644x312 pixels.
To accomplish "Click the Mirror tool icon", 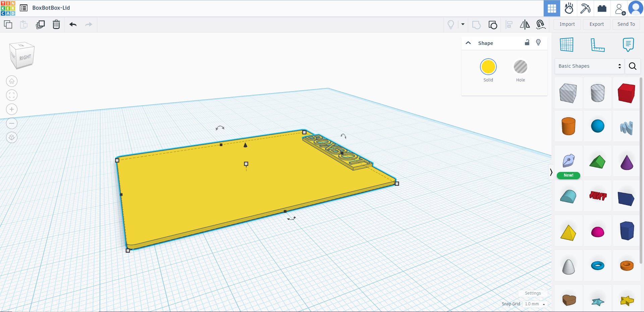I will (x=525, y=24).
